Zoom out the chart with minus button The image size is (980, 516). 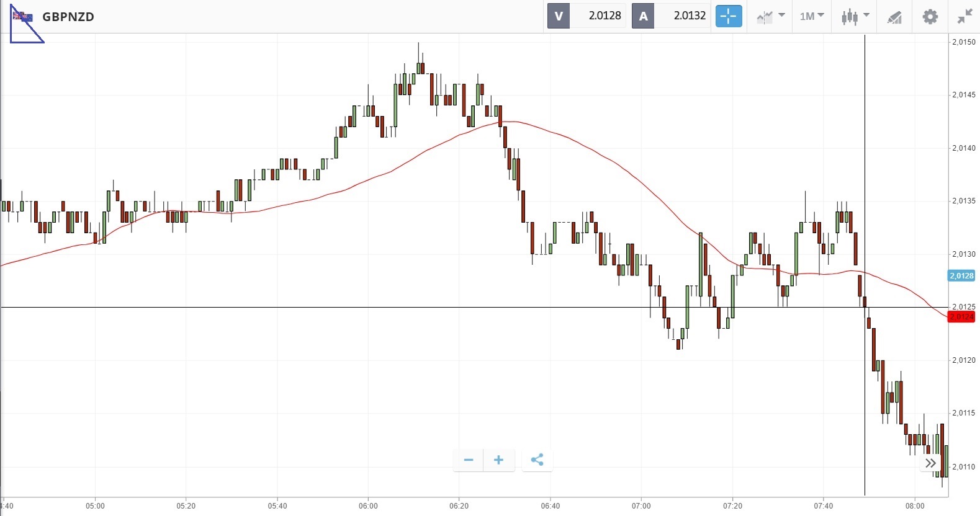point(469,460)
